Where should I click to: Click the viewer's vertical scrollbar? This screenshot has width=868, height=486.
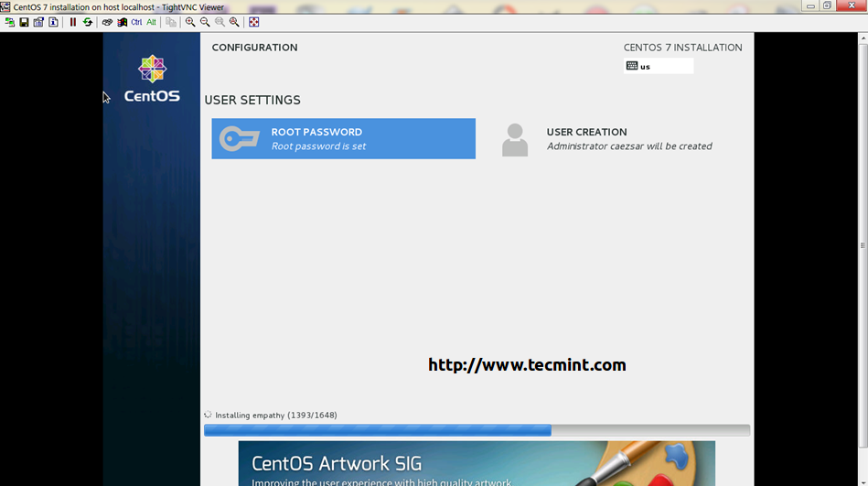coord(863,245)
